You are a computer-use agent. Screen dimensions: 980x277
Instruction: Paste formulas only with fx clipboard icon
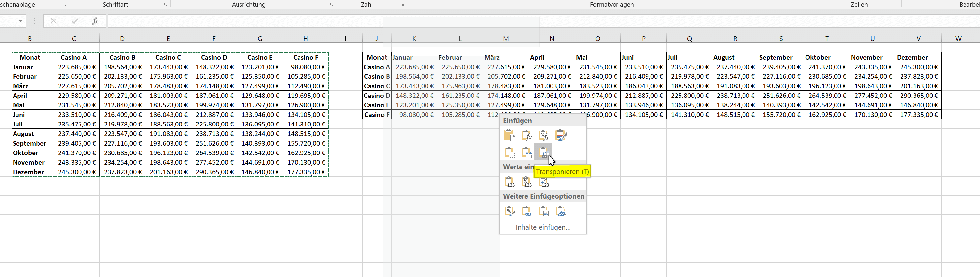526,135
